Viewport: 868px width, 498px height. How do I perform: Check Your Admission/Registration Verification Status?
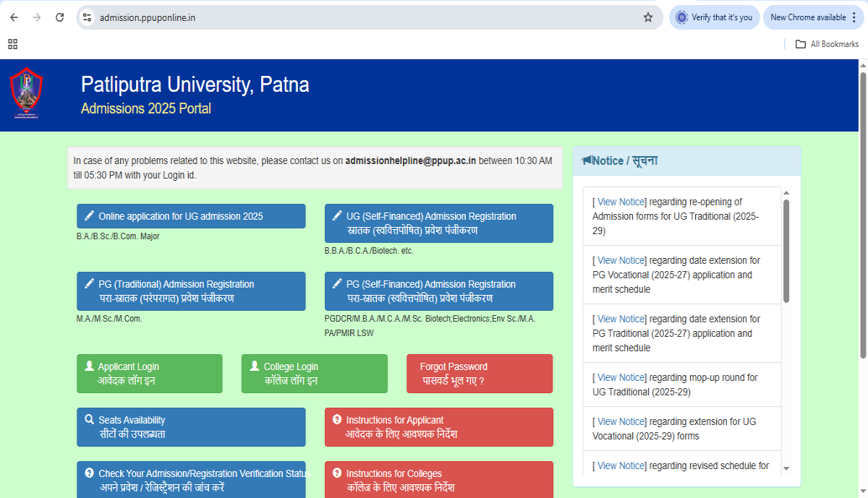[x=191, y=480]
